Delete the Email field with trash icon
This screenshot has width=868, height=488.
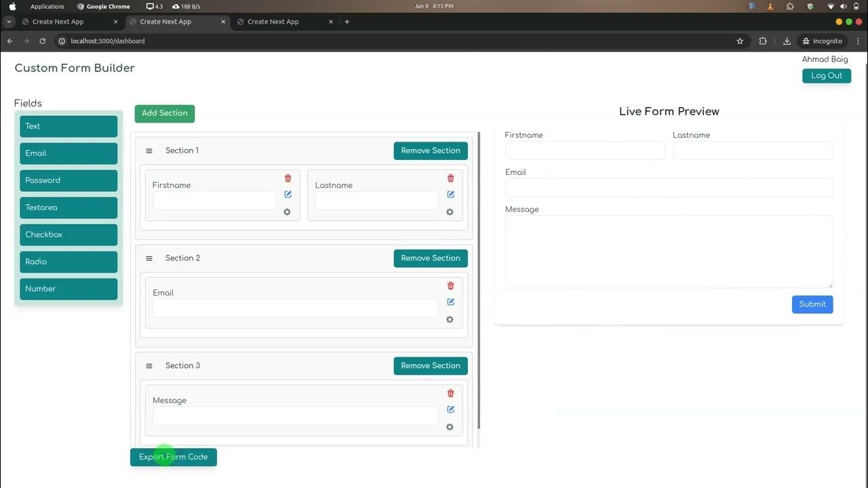click(x=450, y=286)
